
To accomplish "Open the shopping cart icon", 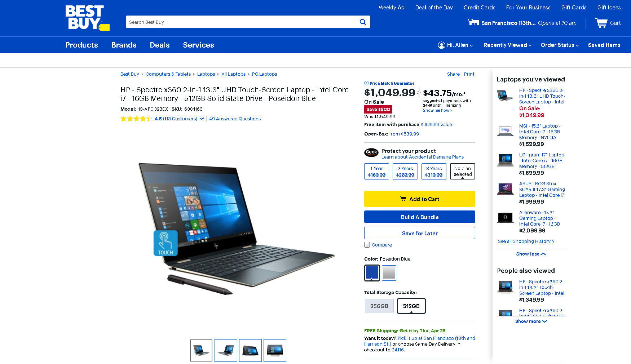I will click(x=601, y=23).
